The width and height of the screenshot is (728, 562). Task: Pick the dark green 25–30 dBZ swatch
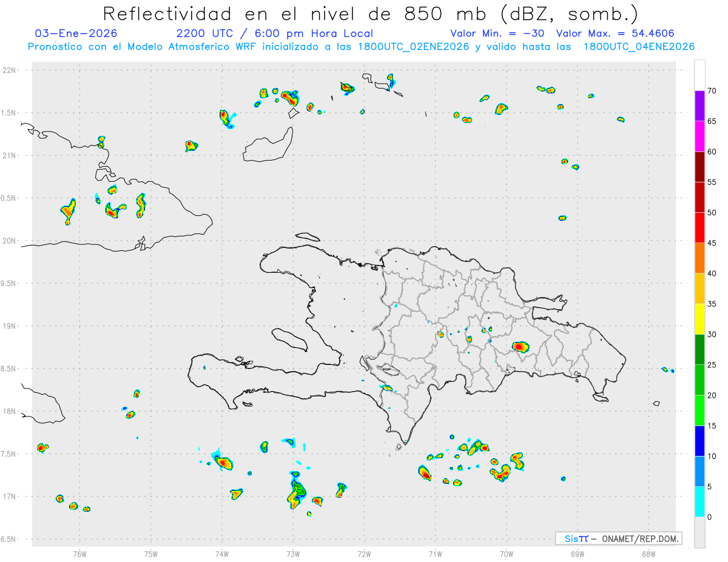coord(699,349)
